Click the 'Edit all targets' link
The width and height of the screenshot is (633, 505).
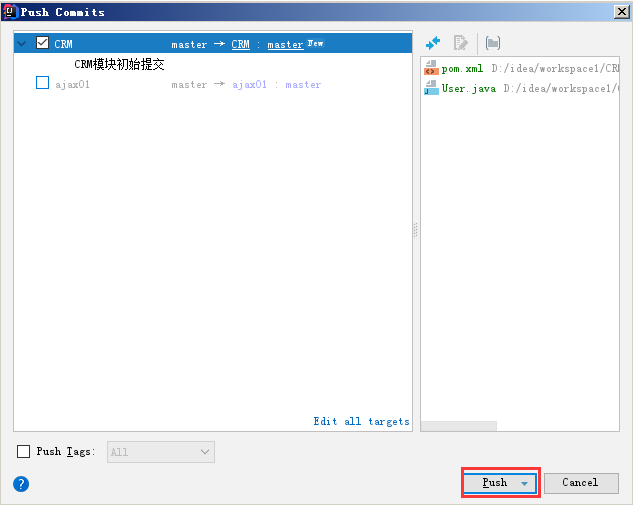point(361,422)
